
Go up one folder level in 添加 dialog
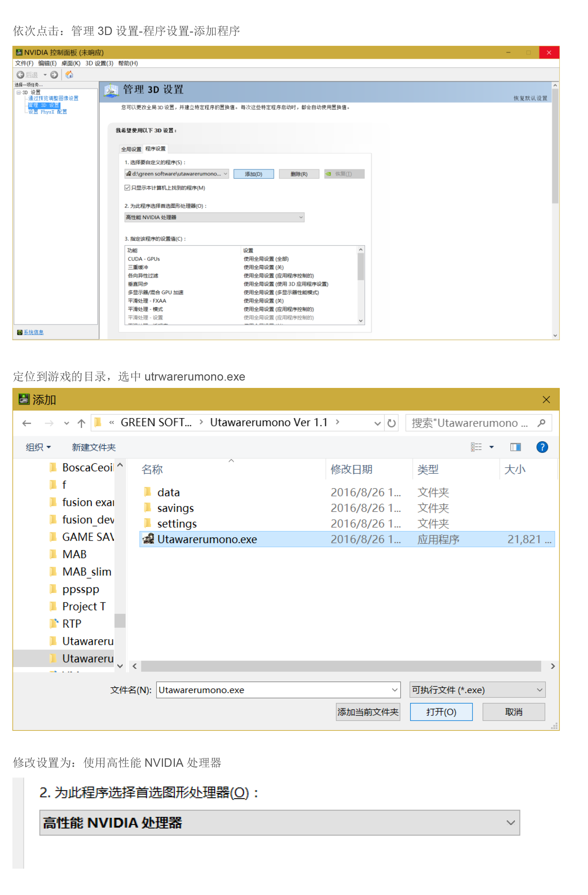[x=81, y=423]
